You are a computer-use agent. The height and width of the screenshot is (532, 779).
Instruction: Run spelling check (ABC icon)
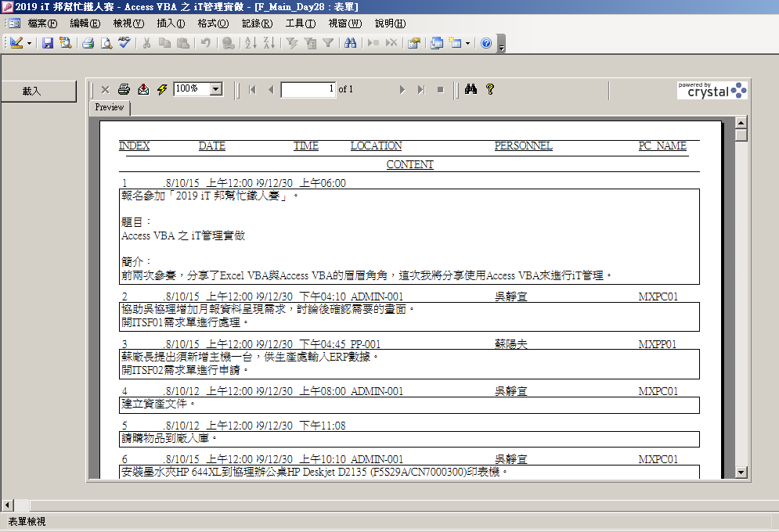click(x=124, y=43)
